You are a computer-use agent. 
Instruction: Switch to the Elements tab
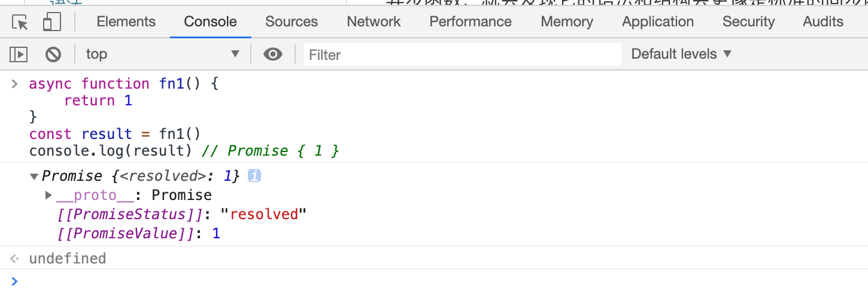[x=126, y=22]
